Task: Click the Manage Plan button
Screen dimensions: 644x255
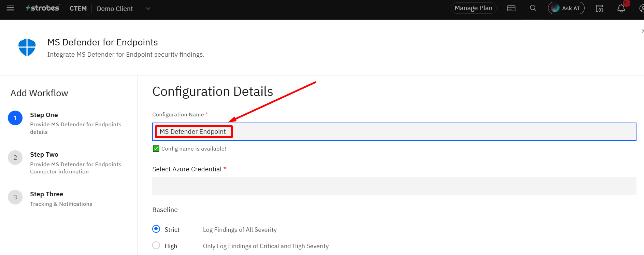Action: click(x=473, y=8)
